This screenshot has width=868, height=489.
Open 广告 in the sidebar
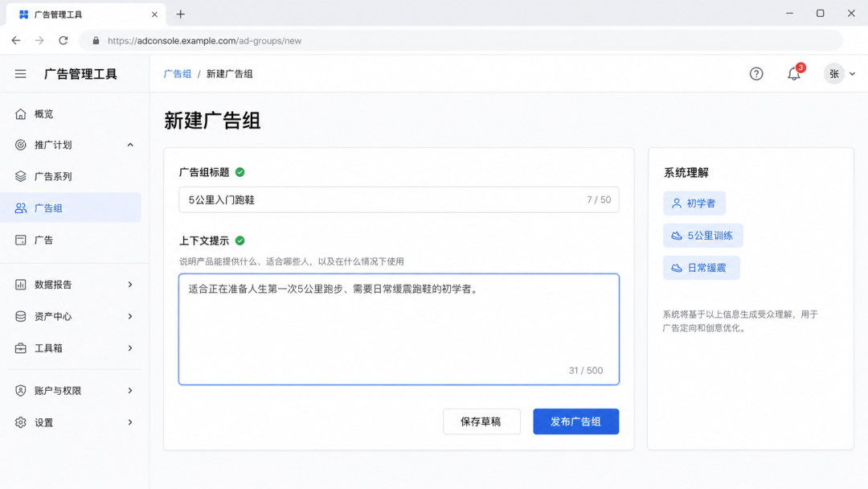(71, 240)
